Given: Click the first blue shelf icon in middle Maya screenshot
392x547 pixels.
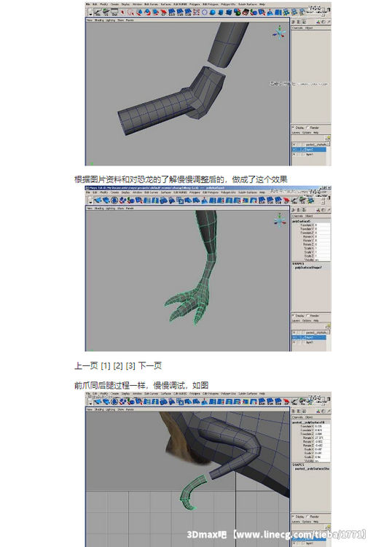Looking at the screenshot, I should click(98, 201).
